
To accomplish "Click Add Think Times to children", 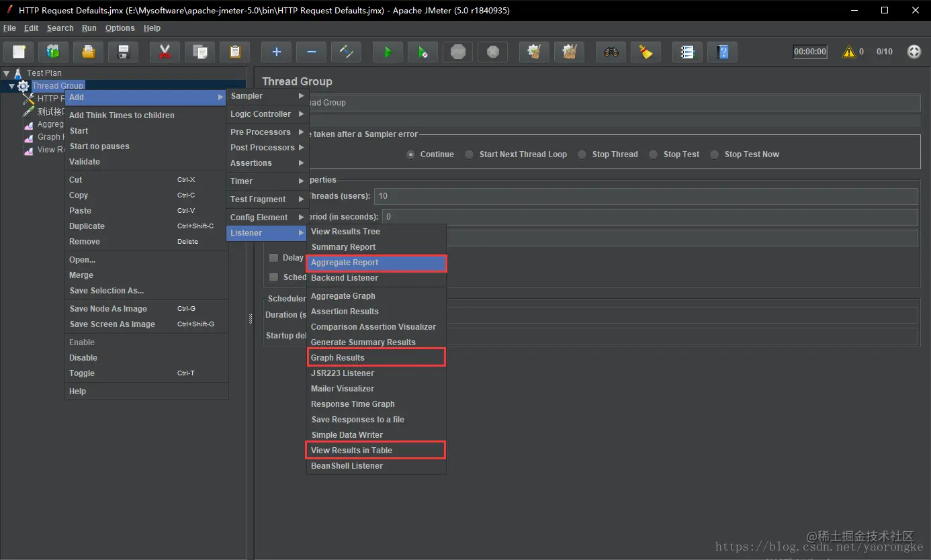I will click(146, 115).
